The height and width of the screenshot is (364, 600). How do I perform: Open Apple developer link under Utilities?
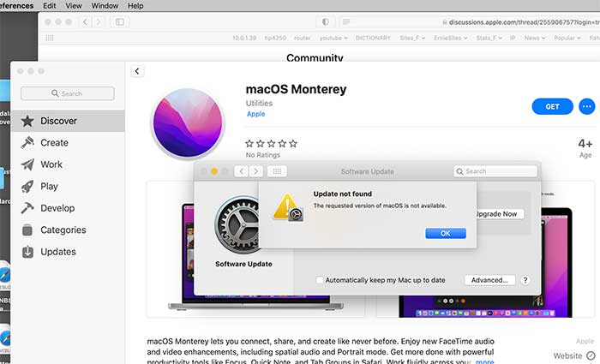255,114
